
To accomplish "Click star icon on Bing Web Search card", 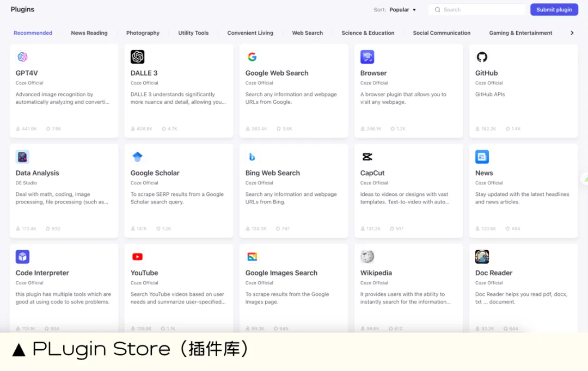I will [278, 228].
